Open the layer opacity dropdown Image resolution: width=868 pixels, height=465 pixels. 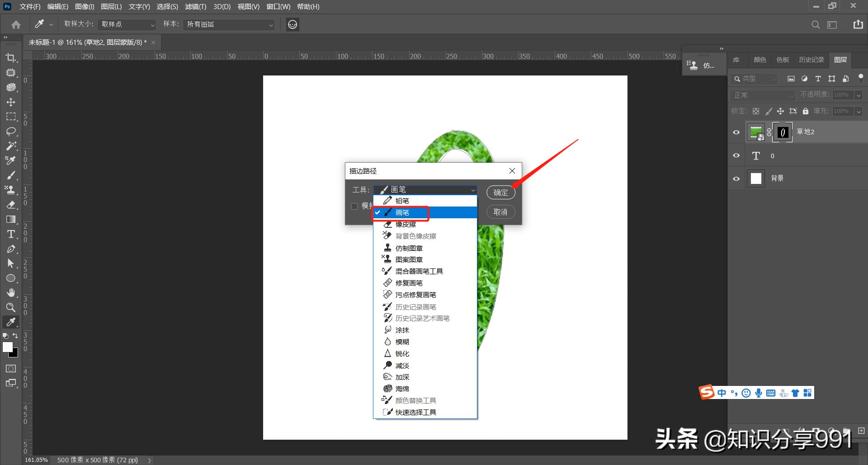click(859, 95)
